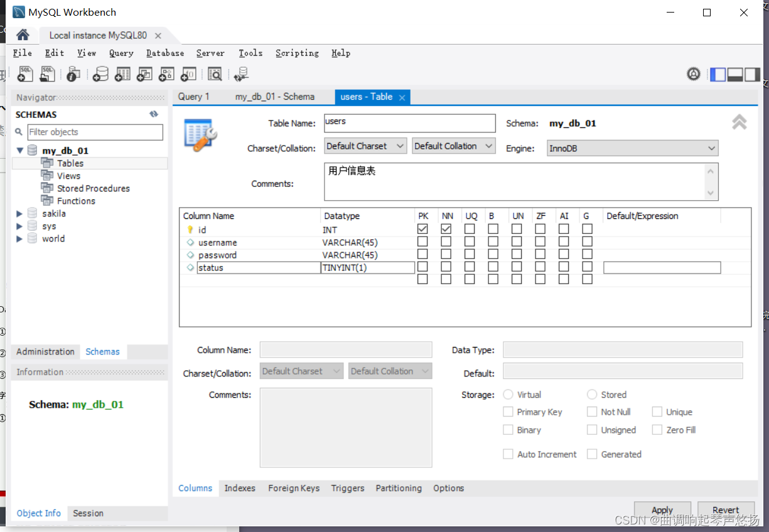
Task: Open the object inspector info icon
Action: (73, 74)
